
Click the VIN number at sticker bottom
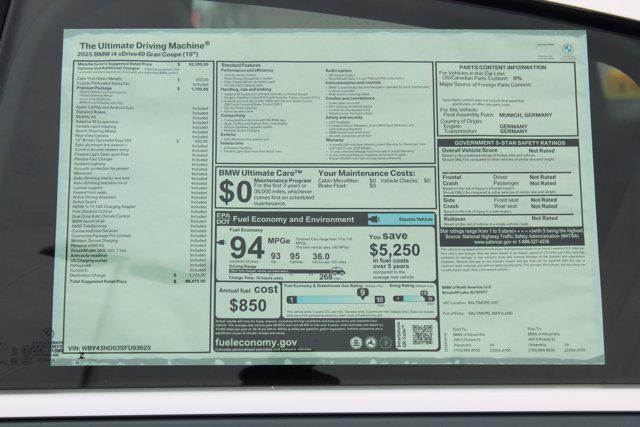pyautogui.click(x=109, y=348)
